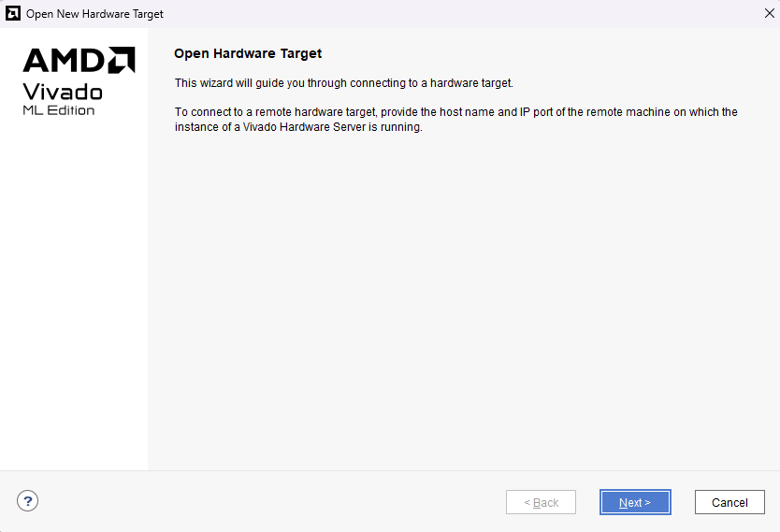780x532 pixels.
Task: Click the sentence starting 'This wizard will guide'
Action: tap(343, 83)
